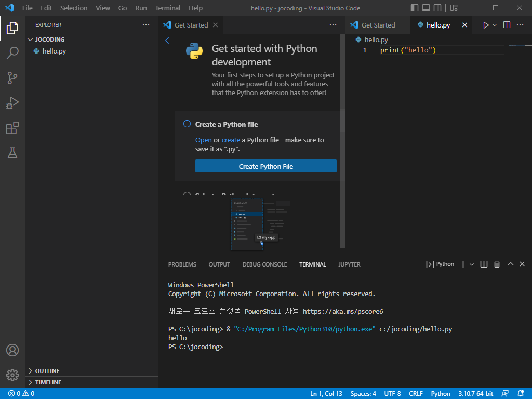Switch to right Get Started tab
The height and width of the screenshot is (399, 532).
point(378,25)
